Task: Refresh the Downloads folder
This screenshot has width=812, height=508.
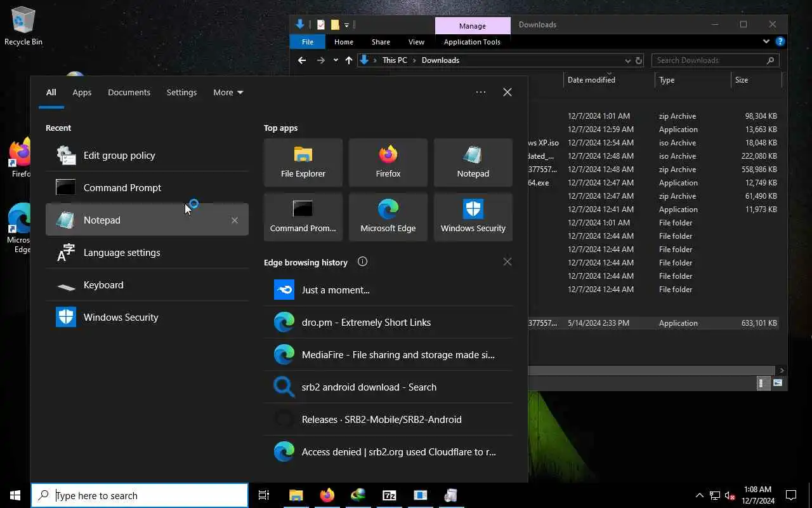Action: point(639,61)
